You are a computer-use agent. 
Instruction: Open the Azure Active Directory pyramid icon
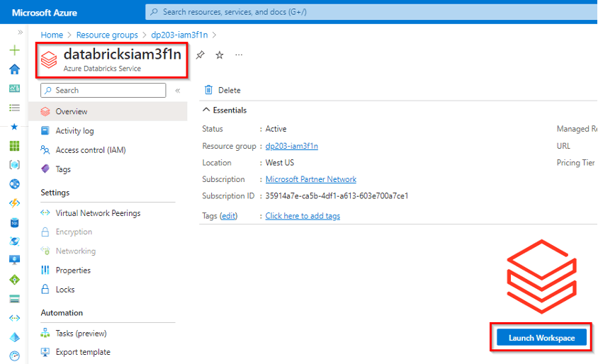point(14,337)
